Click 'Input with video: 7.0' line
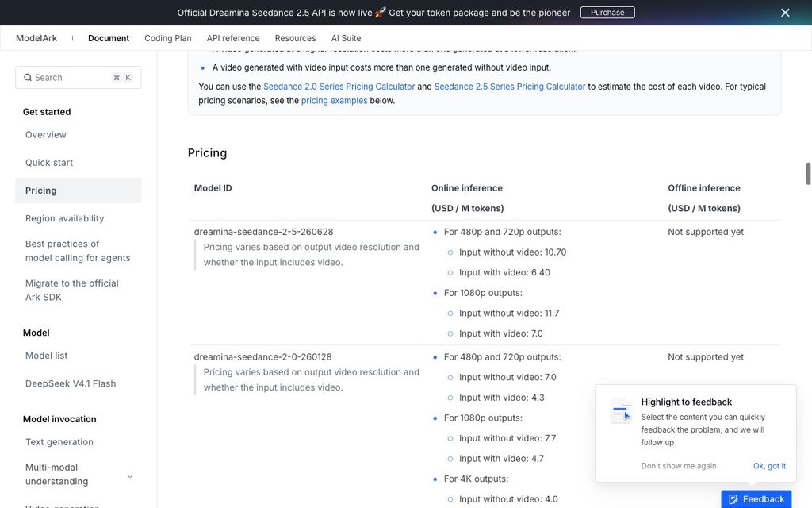This screenshot has width=812, height=508. [x=501, y=333]
